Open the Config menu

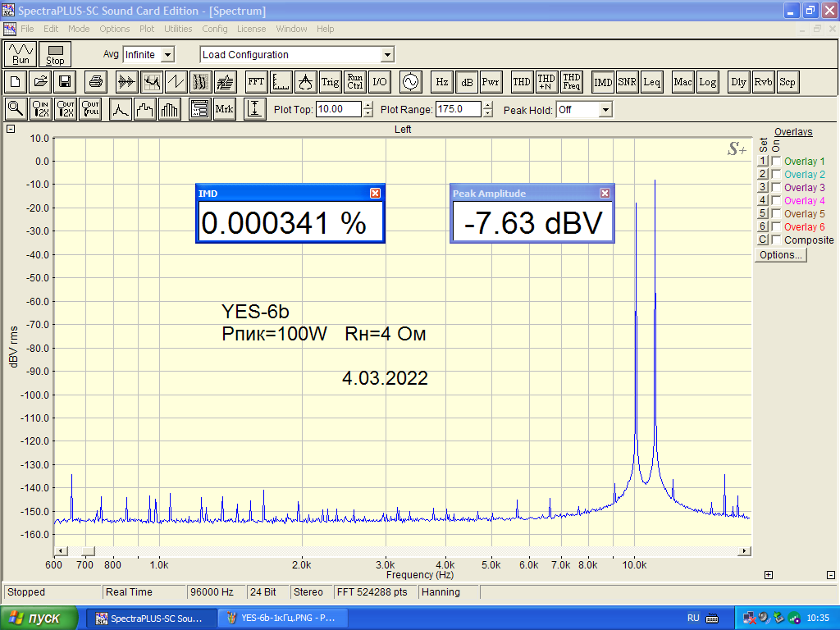pyautogui.click(x=215, y=29)
